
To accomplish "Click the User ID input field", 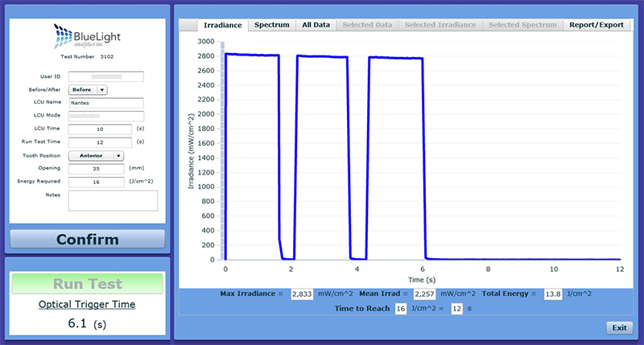I will tap(105, 77).
